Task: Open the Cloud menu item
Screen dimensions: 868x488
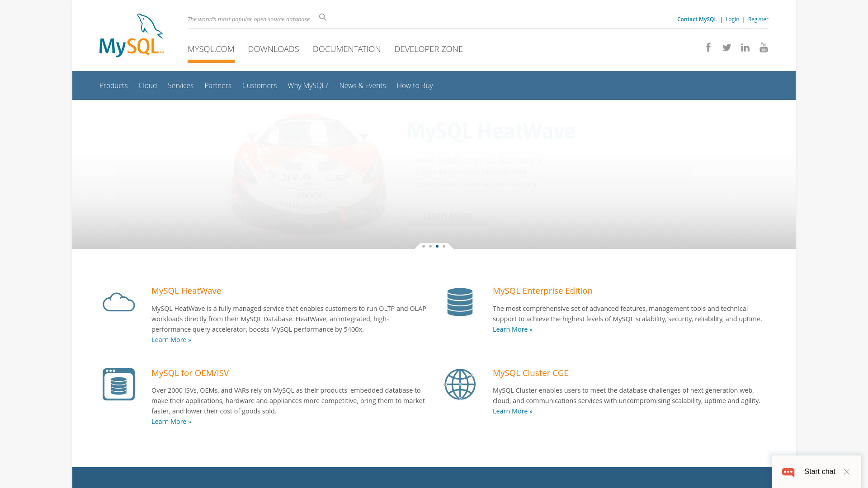Action: coord(148,85)
